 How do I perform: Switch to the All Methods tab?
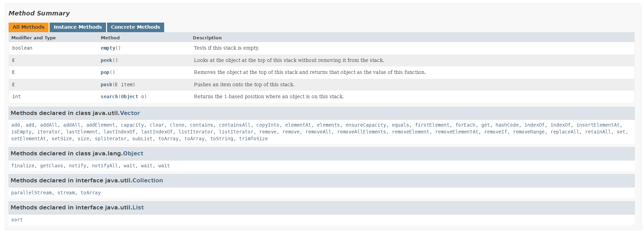coord(28,27)
